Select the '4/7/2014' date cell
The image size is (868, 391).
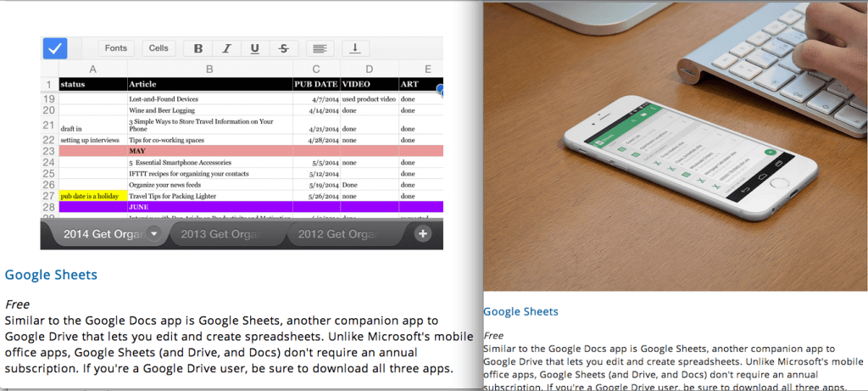[316, 99]
